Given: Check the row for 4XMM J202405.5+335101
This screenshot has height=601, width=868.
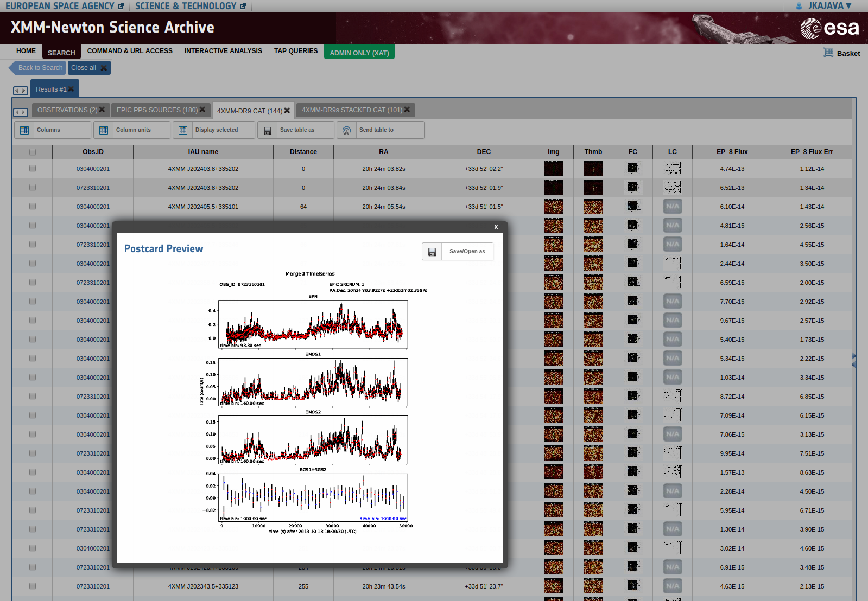Looking at the screenshot, I should click(x=33, y=207).
